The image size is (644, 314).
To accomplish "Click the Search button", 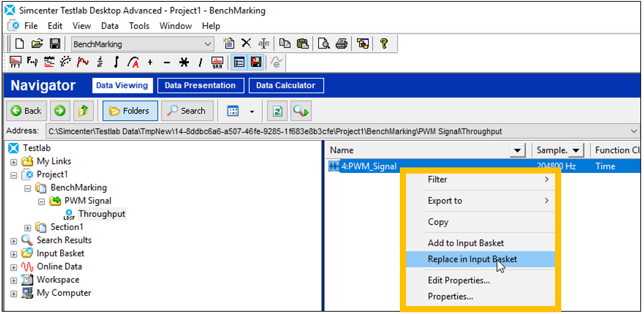I will 187,111.
